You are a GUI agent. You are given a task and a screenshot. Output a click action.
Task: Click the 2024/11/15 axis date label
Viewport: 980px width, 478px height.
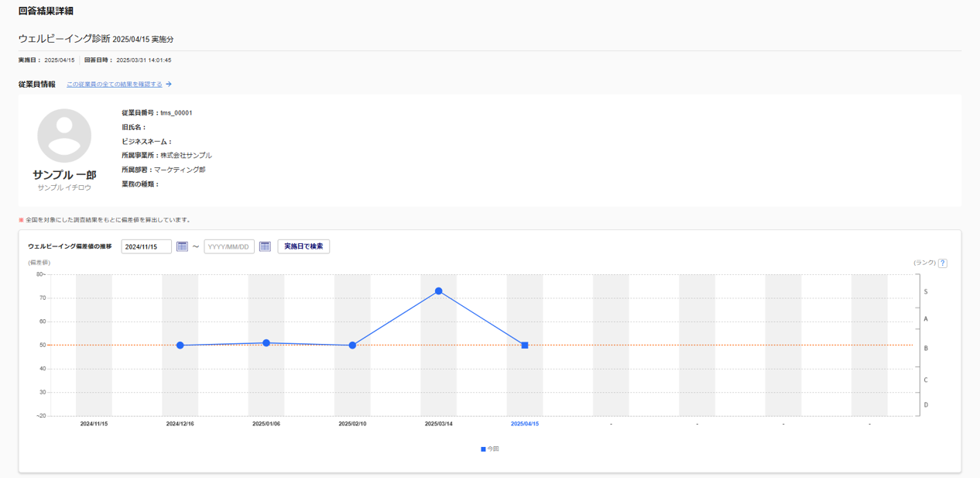[x=94, y=424]
